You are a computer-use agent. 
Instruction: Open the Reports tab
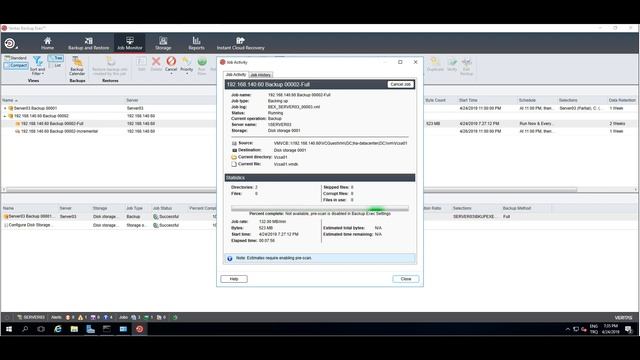pos(196,43)
